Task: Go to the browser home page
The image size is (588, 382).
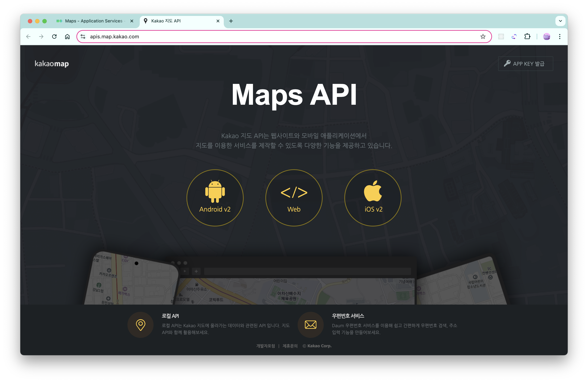Action: [x=67, y=37]
